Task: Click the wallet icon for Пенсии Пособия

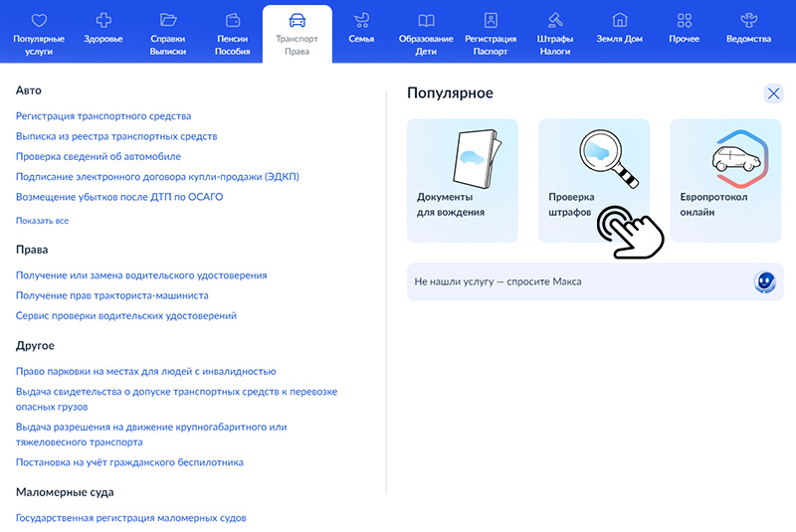Action: tap(233, 20)
